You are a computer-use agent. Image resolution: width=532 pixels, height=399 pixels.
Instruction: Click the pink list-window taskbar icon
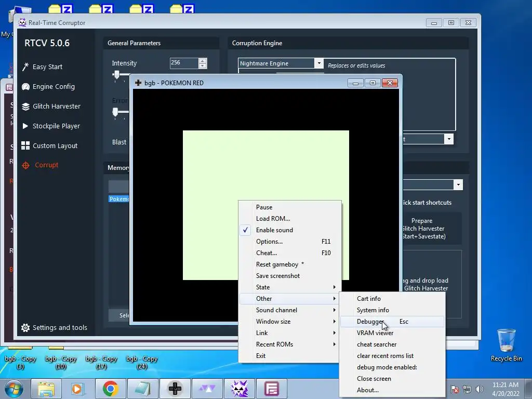pos(271,389)
